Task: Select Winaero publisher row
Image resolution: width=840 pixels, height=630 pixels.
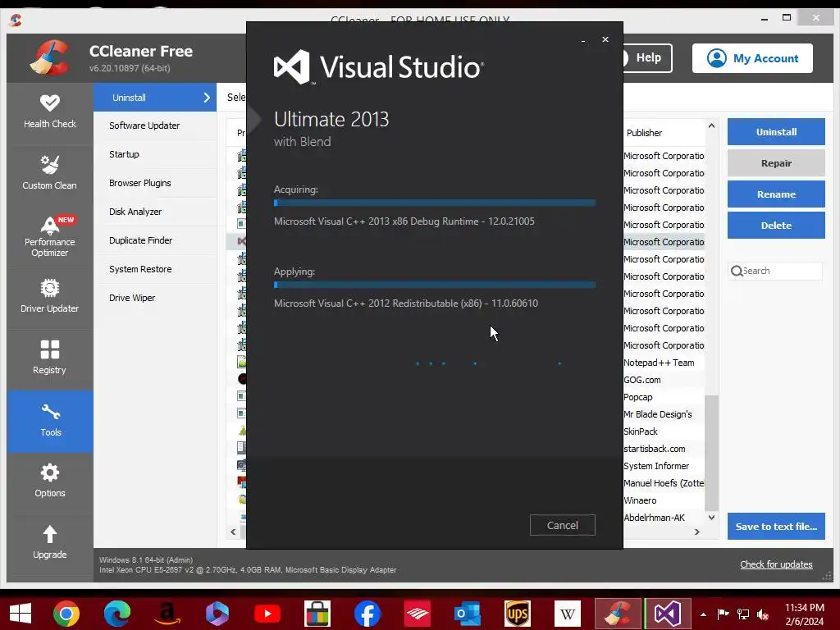Action: coord(640,500)
